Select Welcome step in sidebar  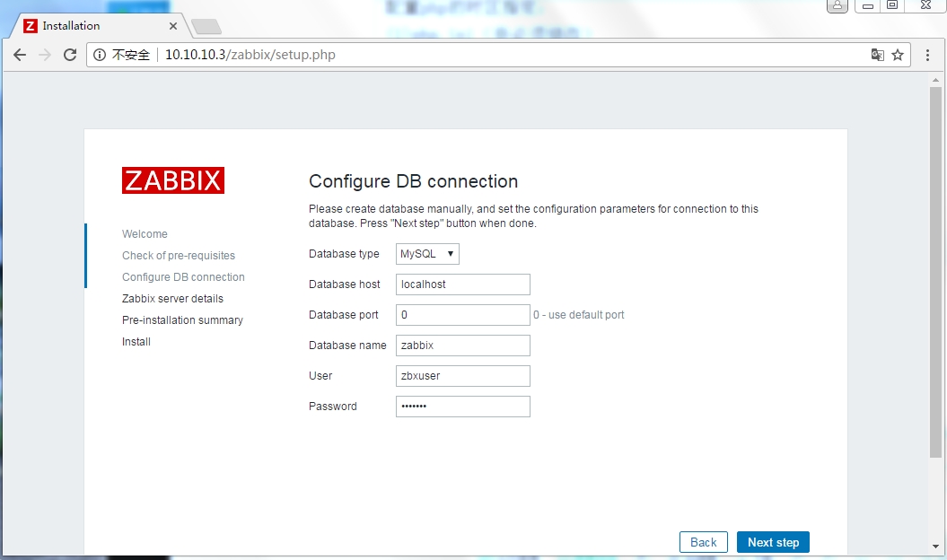(145, 234)
